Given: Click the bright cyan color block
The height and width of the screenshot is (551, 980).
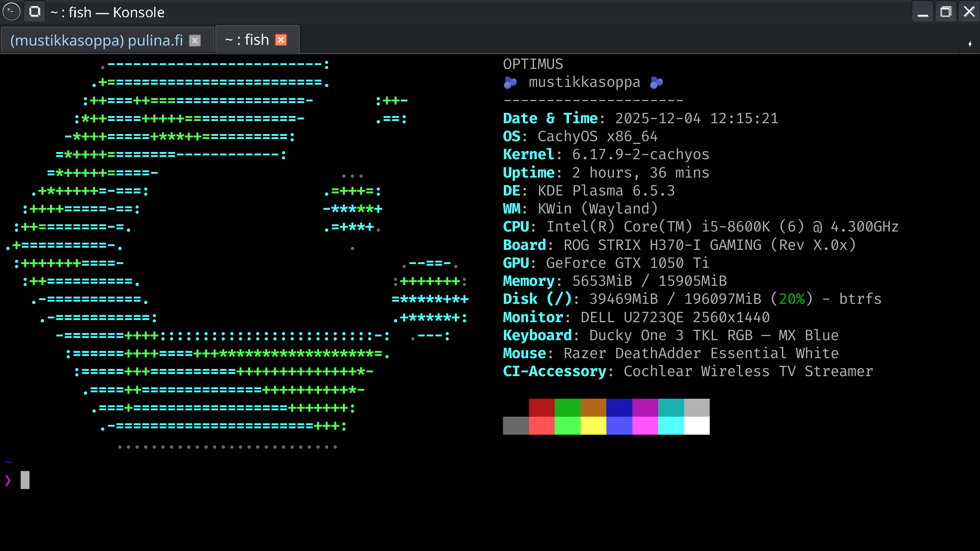Looking at the screenshot, I should coord(671,425).
